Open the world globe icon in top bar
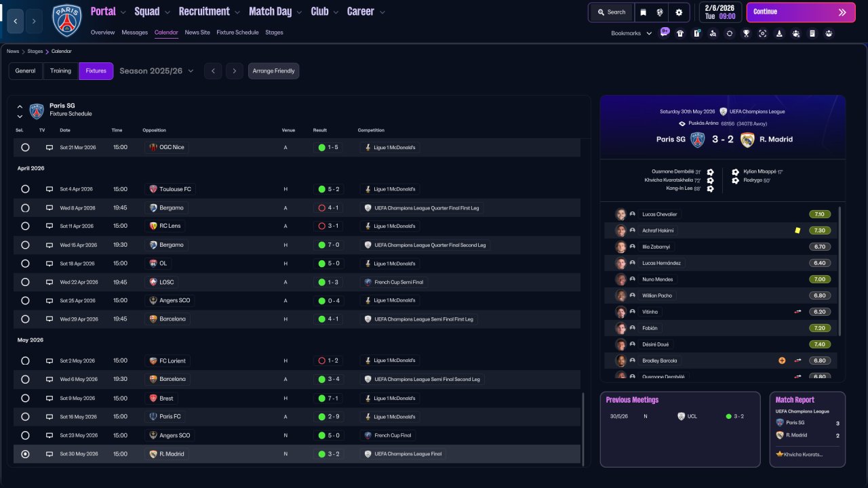The image size is (868, 488). [x=660, y=12]
